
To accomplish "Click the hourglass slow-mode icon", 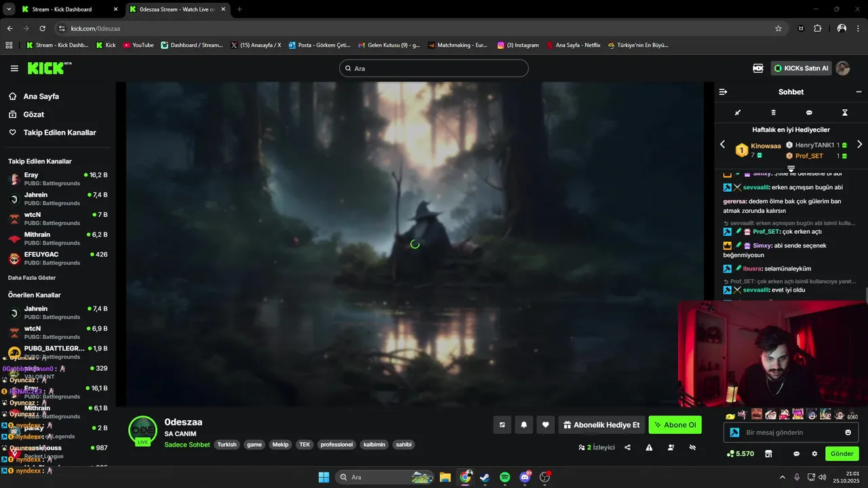I will click(x=845, y=113).
